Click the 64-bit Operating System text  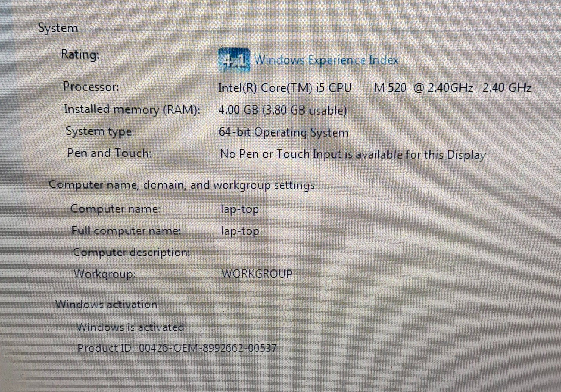(283, 132)
